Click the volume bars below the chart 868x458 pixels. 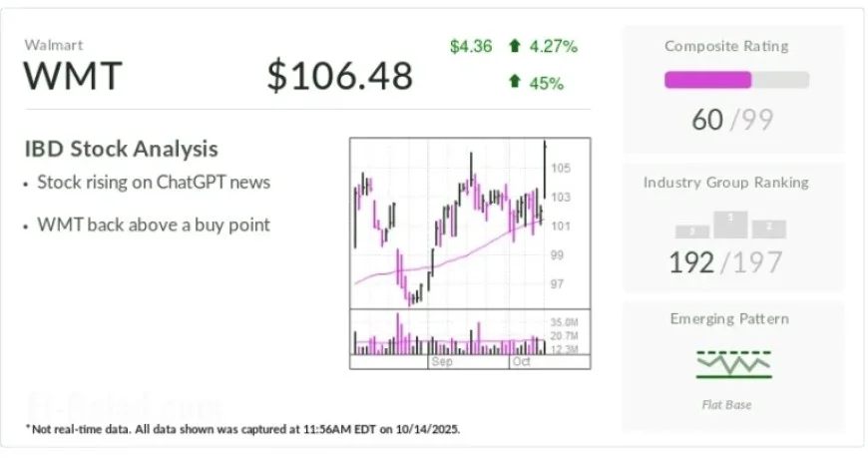point(449,339)
